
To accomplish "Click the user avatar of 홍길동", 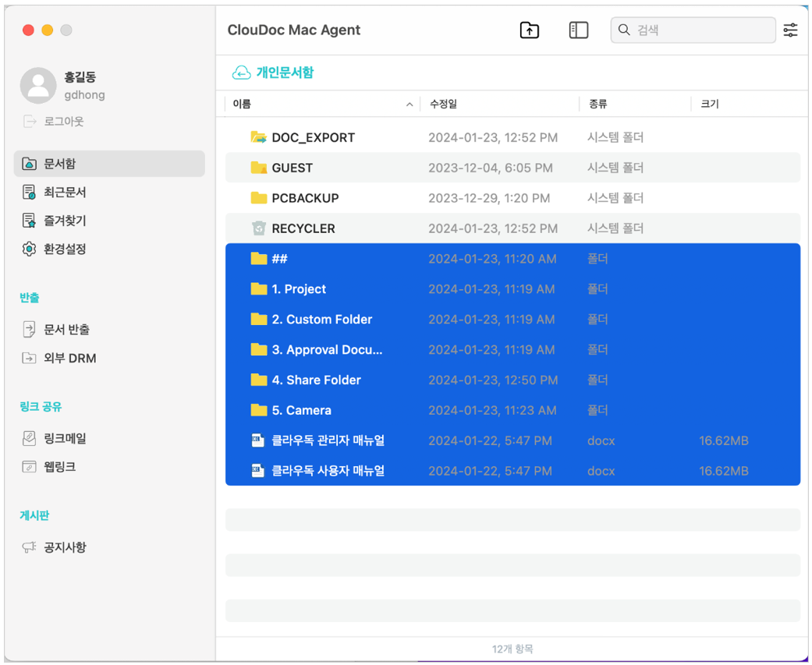I will click(38, 86).
